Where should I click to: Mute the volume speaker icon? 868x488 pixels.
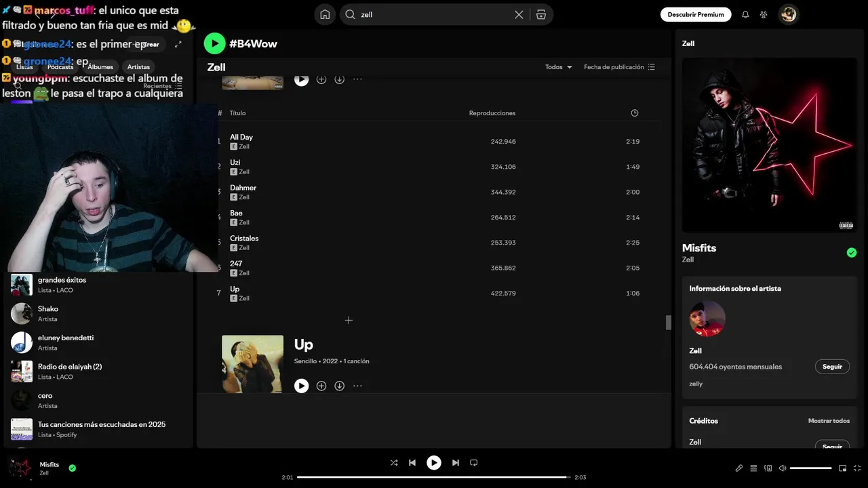pos(783,468)
